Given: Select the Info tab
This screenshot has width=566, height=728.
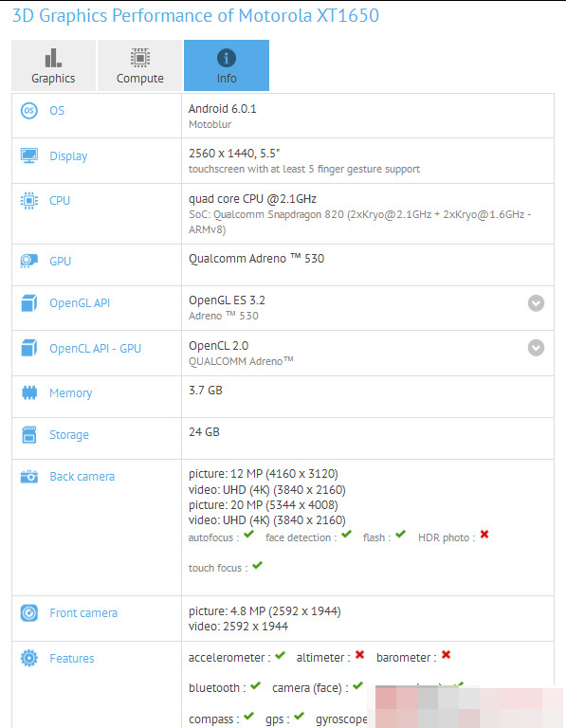Looking at the screenshot, I should 227,65.
